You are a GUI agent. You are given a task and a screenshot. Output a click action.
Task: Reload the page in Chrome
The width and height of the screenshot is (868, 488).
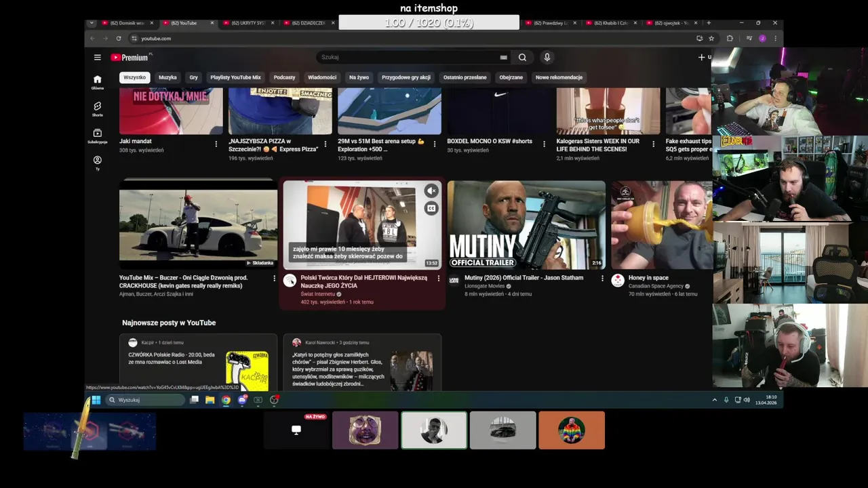[119, 39]
